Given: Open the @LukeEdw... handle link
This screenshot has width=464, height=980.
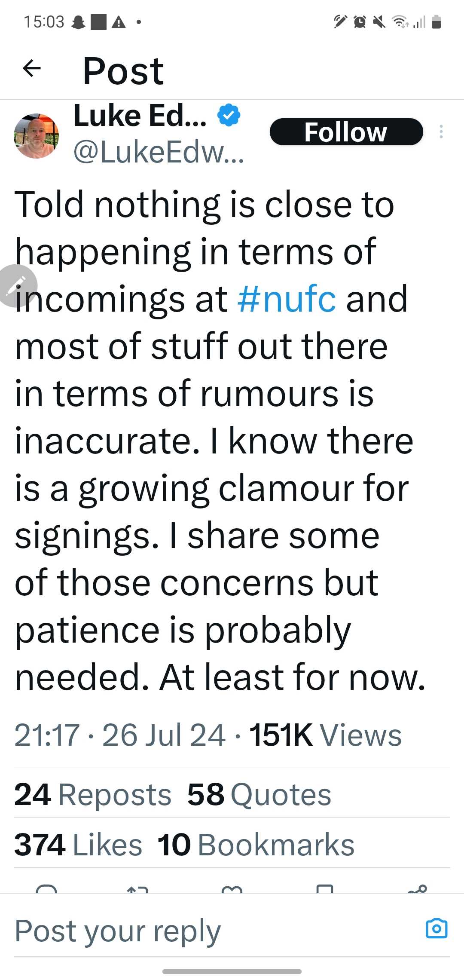Looking at the screenshot, I should [x=159, y=152].
